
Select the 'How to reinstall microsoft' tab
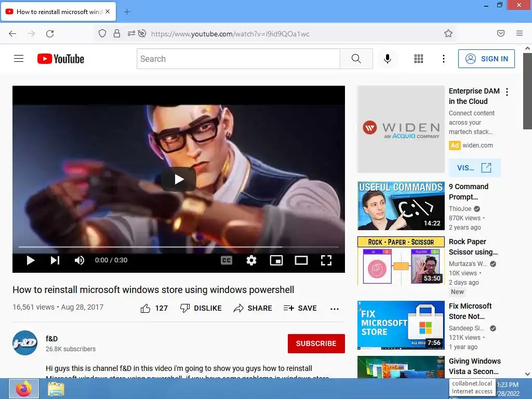(58, 11)
